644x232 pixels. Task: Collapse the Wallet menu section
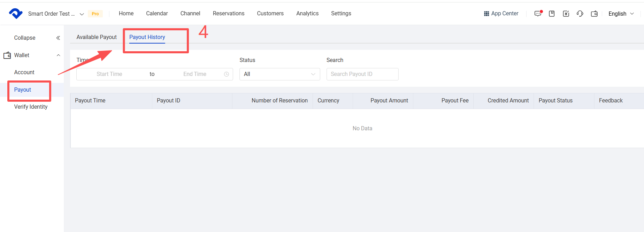click(x=59, y=55)
